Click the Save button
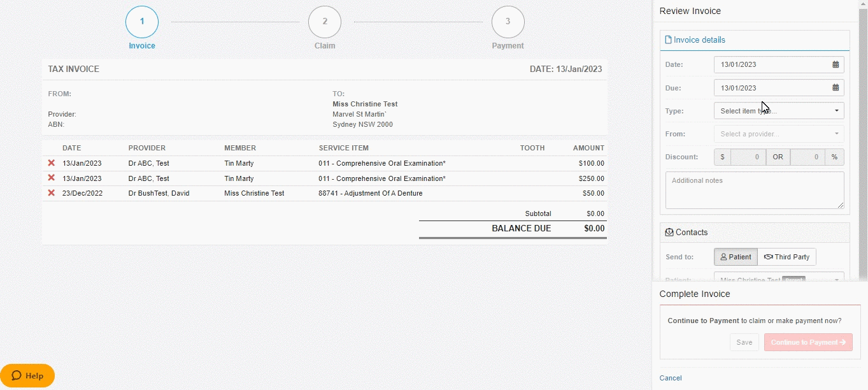The height and width of the screenshot is (390, 868). [744, 342]
